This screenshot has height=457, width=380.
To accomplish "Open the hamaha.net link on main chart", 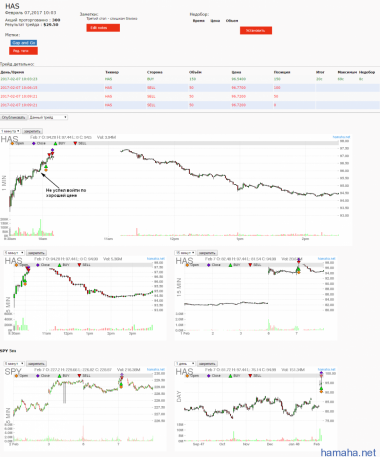I will coord(341,137).
